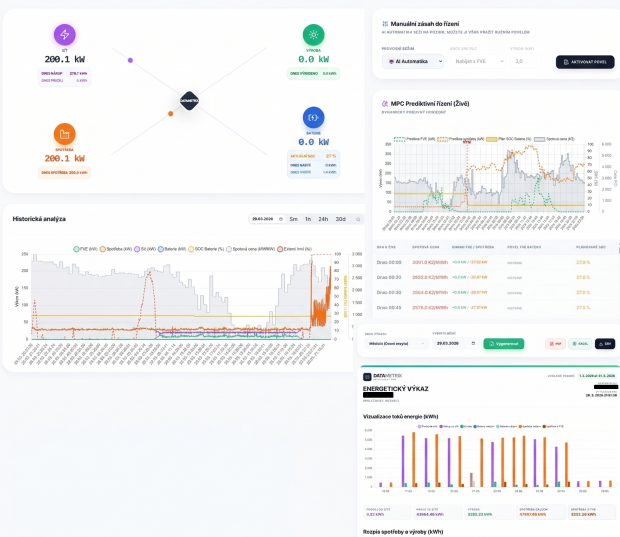Click the Datametrix logo in energy report

pyautogui.click(x=383, y=376)
